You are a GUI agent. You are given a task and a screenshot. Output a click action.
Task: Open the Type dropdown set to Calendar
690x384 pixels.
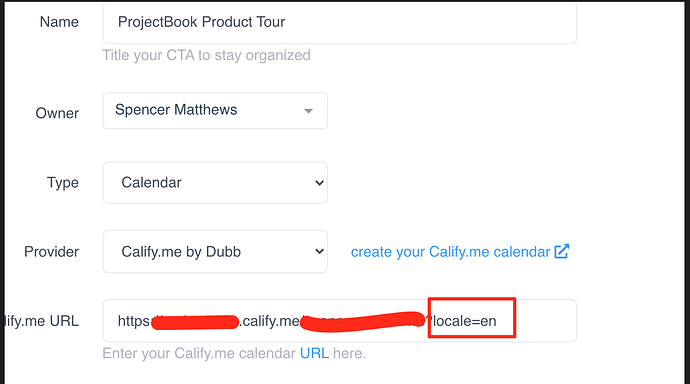[215, 183]
